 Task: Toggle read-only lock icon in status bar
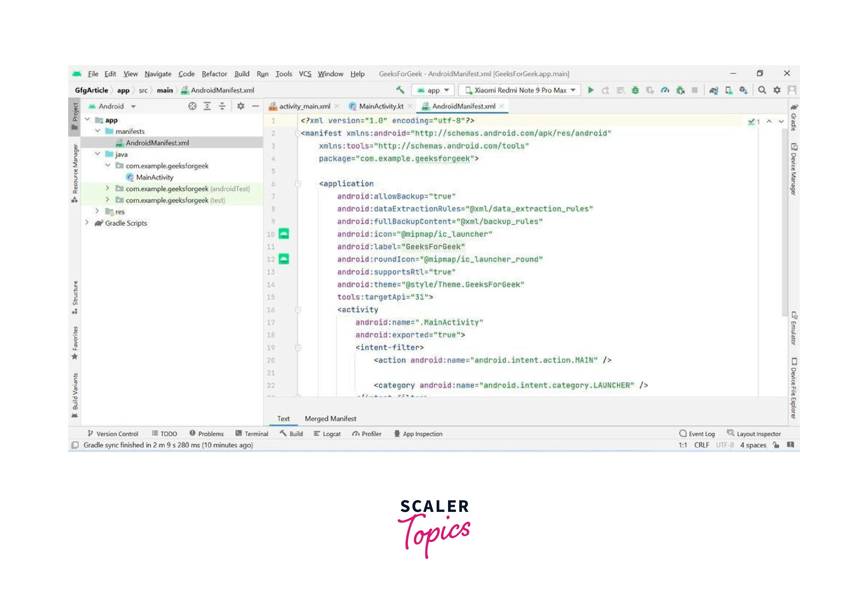[x=776, y=445]
